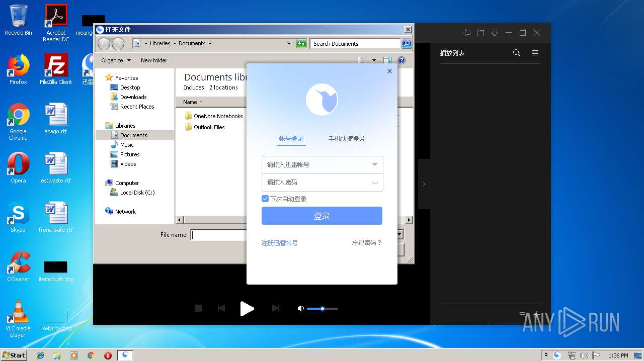Focus the account input field 请输入迅雷帐号
The width and height of the screenshot is (644, 362).
pyautogui.click(x=322, y=164)
